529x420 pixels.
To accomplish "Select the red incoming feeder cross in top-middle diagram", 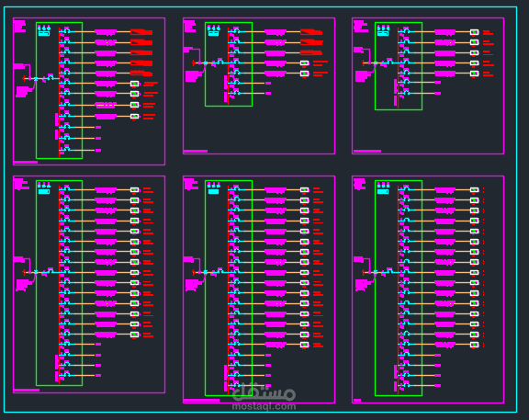I will coord(193,62).
